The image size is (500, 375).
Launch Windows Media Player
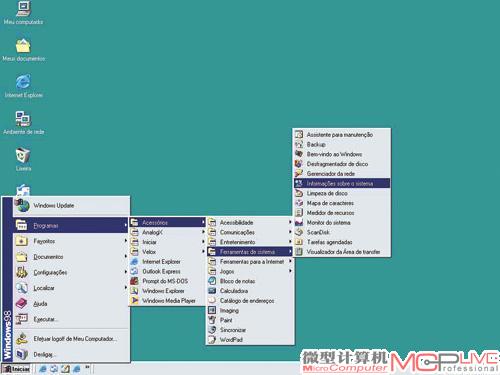coord(168,301)
